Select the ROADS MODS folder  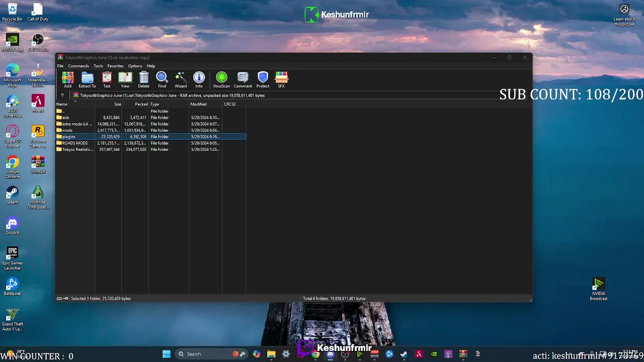tap(150, 143)
